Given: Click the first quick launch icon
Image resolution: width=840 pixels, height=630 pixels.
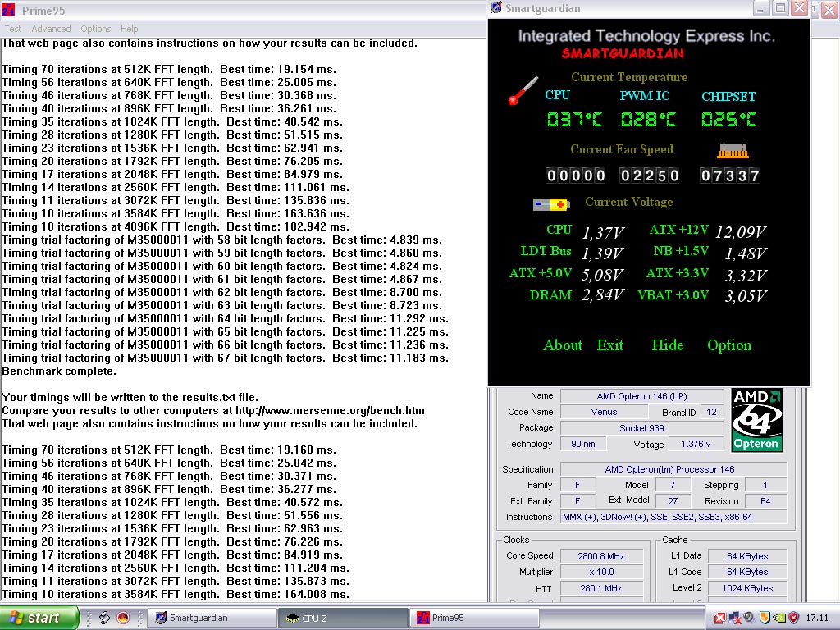Looking at the screenshot, I should click(104, 618).
